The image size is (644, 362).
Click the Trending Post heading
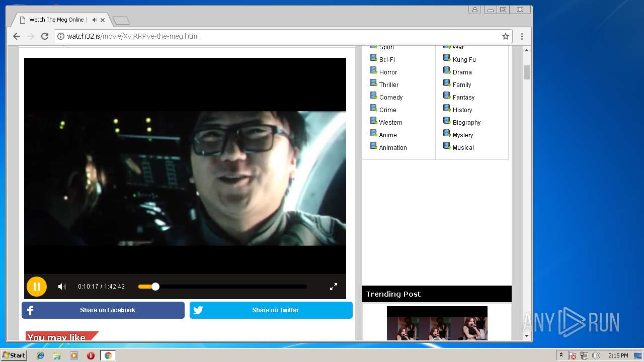pos(393,294)
